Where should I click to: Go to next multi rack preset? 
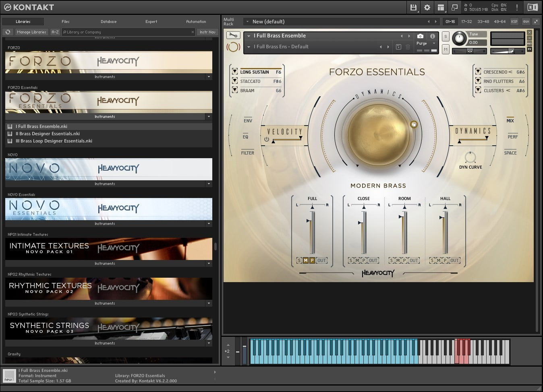coord(435,22)
